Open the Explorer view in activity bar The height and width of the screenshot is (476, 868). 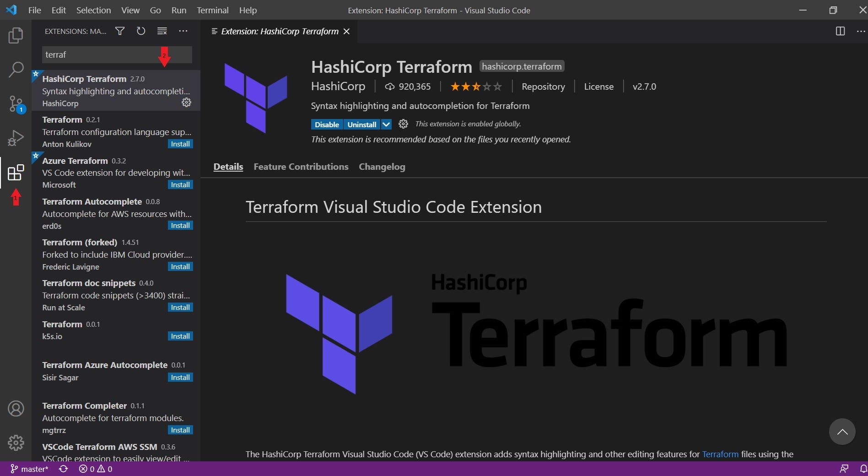16,35
